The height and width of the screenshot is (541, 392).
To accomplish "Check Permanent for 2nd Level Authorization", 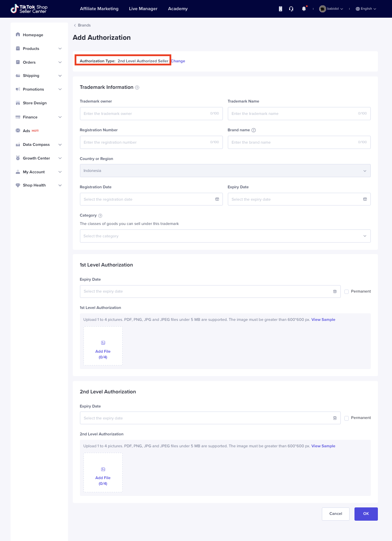I will (x=347, y=418).
